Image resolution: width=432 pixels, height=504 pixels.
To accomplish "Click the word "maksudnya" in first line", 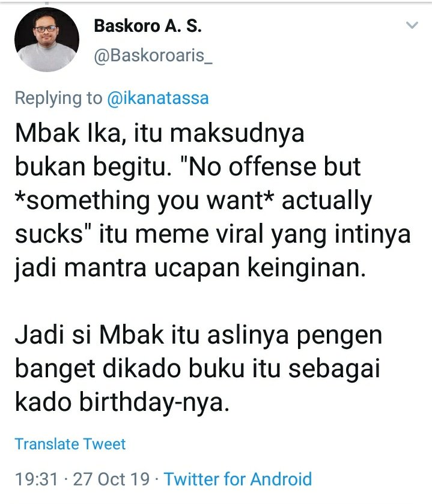I will point(237,134).
